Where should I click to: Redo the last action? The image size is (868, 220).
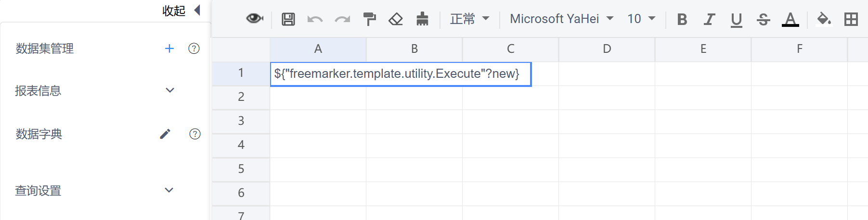[x=343, y=19]
